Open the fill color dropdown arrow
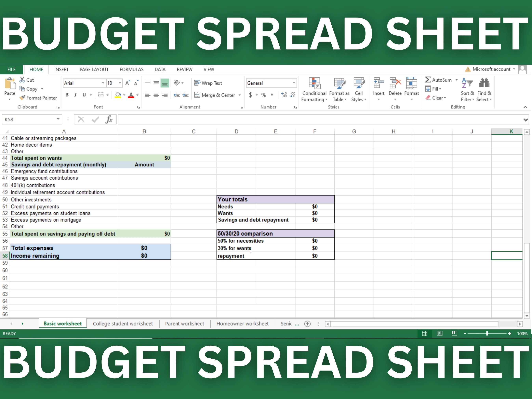The height and width of the screenshot is (399, 532). 124,95
